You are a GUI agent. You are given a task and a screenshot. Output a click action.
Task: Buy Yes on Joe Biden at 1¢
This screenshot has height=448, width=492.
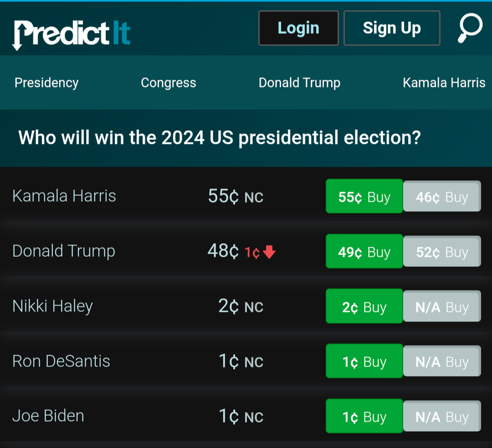363,416
